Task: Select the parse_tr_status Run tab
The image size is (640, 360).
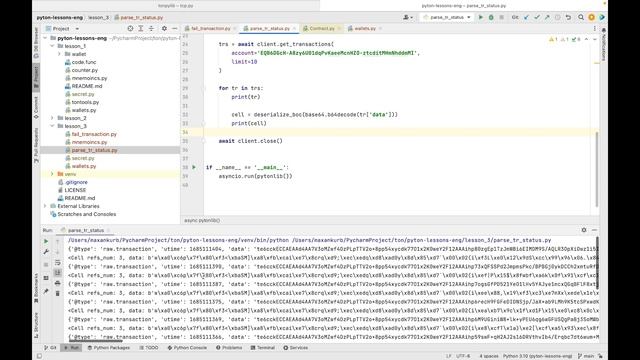Action: pyautogui.click(x=85, y=230)
